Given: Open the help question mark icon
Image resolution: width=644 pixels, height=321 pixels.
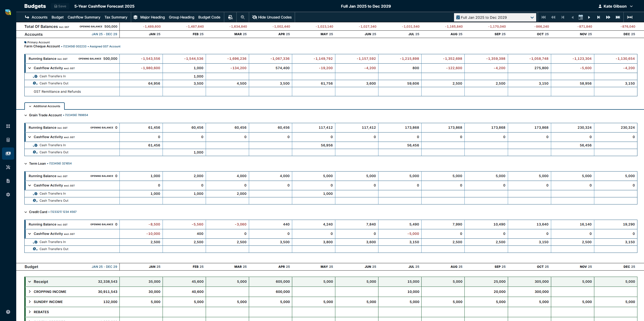Looking at the screenshot, I should 8,312.
